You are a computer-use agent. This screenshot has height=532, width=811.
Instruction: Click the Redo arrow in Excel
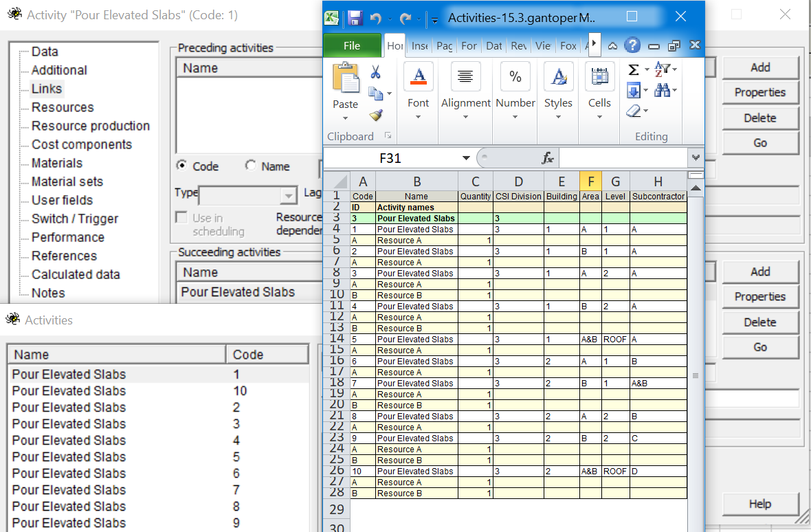coord(406,19)
